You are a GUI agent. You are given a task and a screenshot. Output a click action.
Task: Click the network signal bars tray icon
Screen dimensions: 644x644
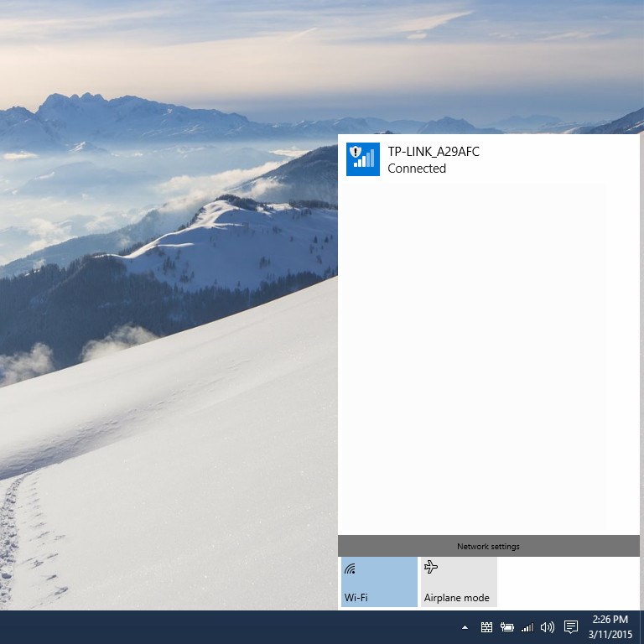click(527, 627)
